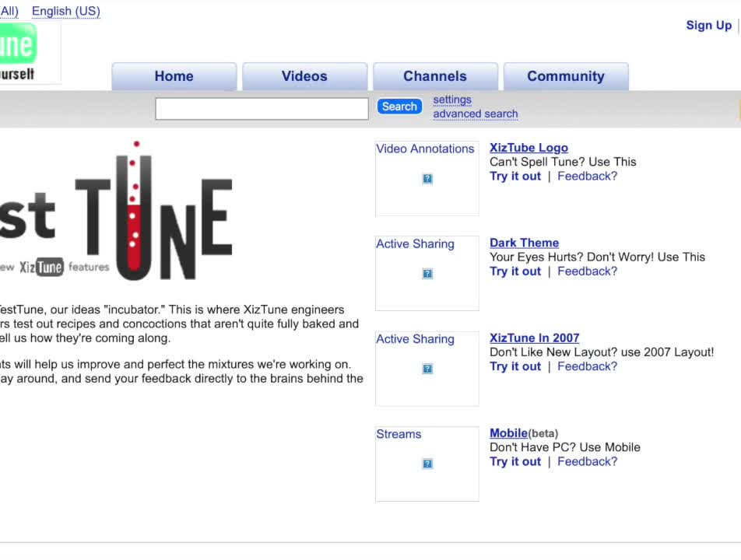Go to the Channels tab
This screenshot has height=560, width=741.
click(435, 76)
